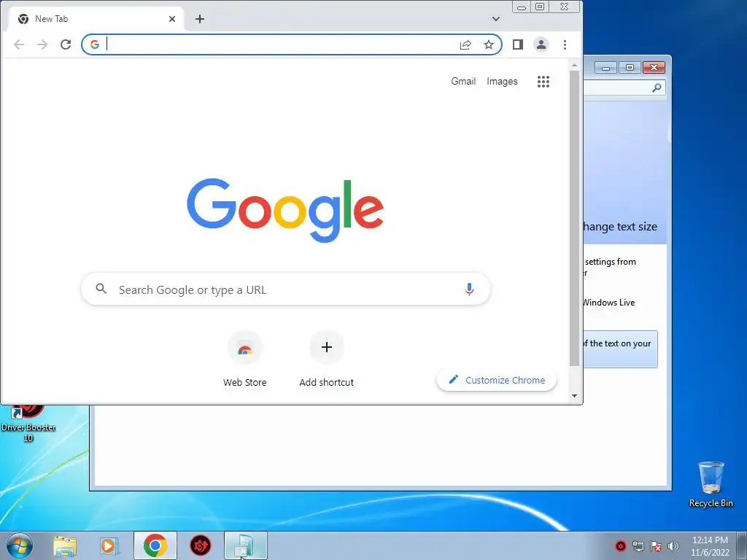Screen dimensions: 747x560
Task: Click the Show desktop strip by the clock
Action: tap(742, 545)
